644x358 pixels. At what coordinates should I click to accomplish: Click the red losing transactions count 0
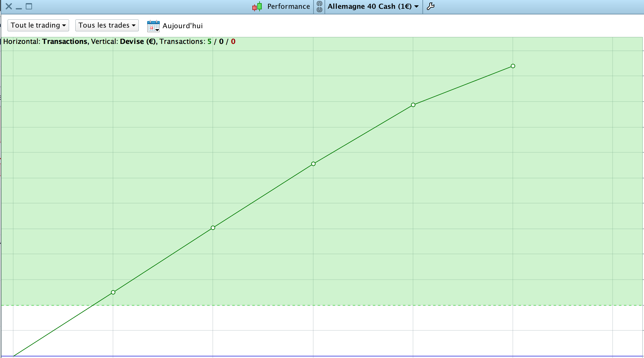(233, 41)
